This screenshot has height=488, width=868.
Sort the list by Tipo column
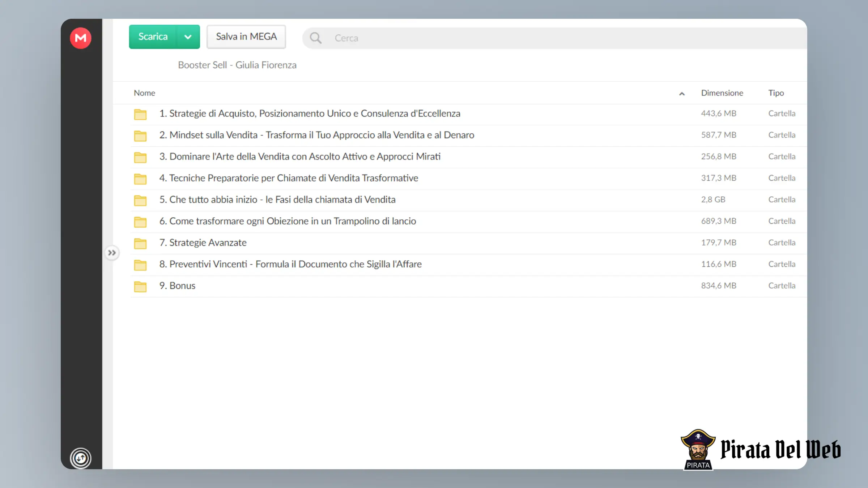point(776,93)
